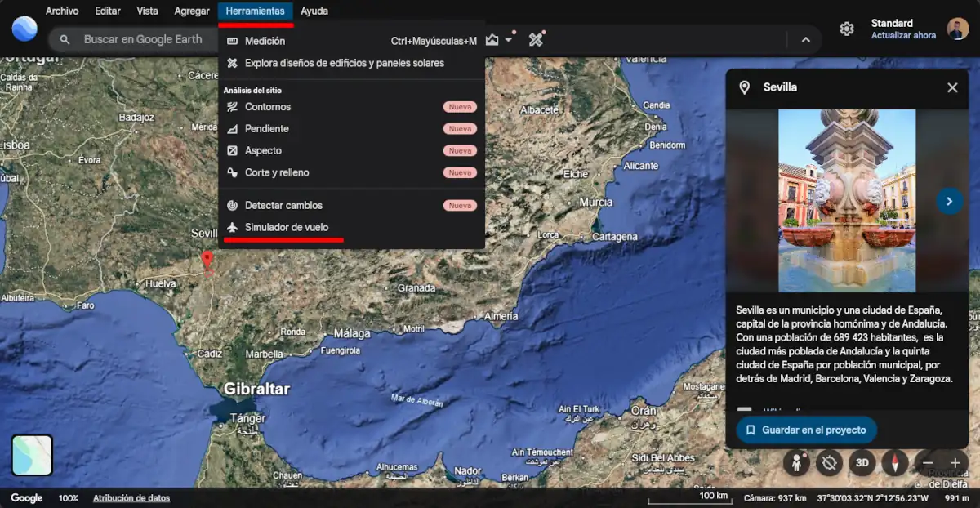Click the site analysis toolbar icon
980x508 pixels.
(492, 39)
